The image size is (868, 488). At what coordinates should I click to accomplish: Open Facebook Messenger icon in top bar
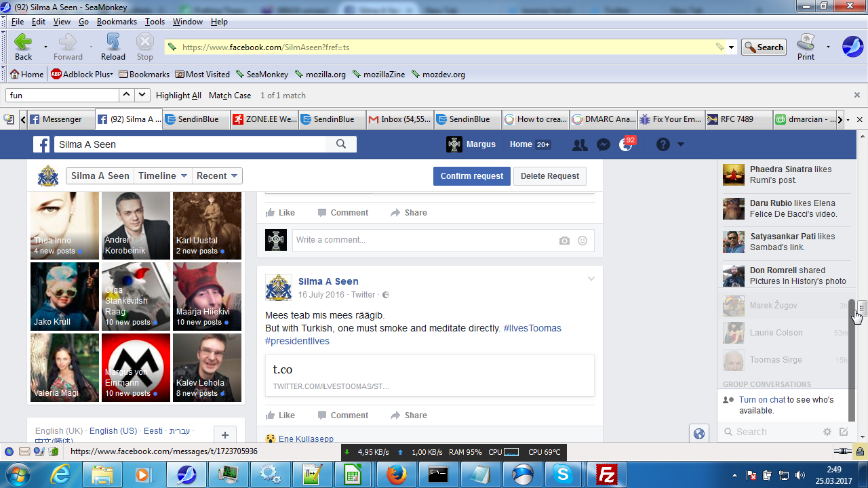click(603, 144)
